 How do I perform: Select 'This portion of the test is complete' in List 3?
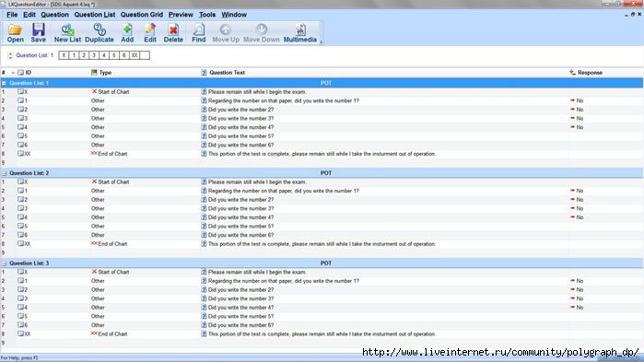coord(322,334)
